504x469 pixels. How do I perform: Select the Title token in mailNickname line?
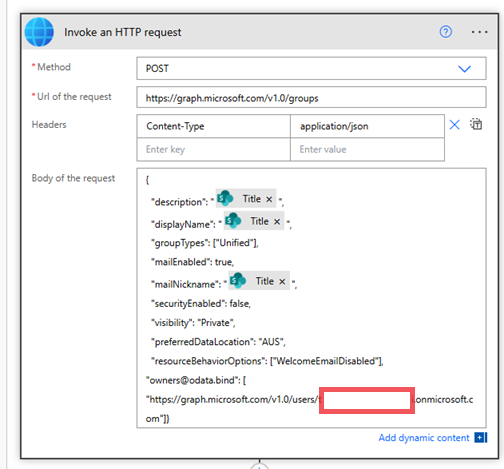pyautogui.click(x=259, y=281)
